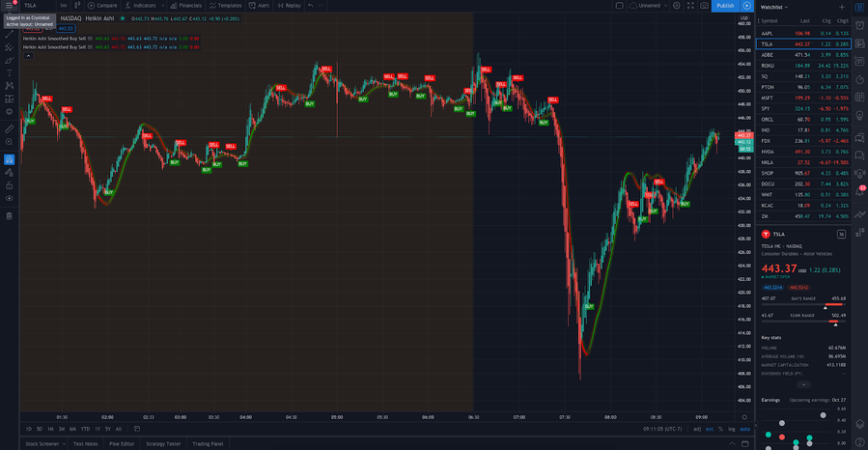Expand the Stock Screener type dropdown
Screen dimensions: 868x450
pyautogui.click(x=64, y=444)
